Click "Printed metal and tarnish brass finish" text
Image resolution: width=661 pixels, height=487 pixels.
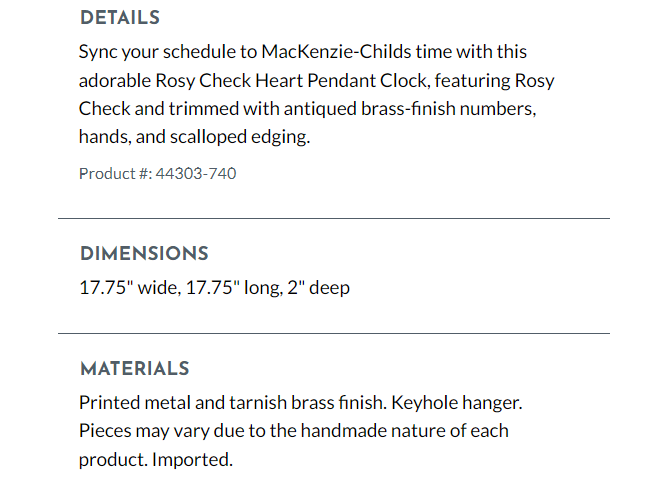232,403
